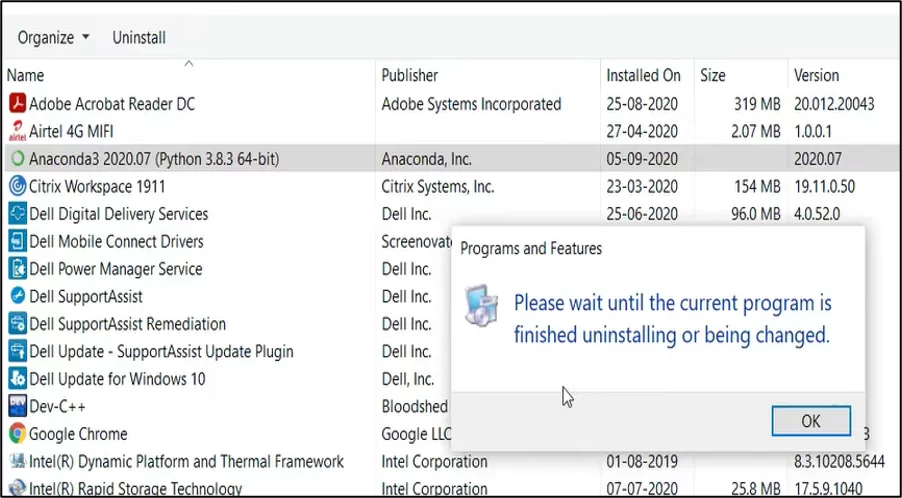Select Dell Update - SupportAssist Update Plugin name

pos(162,351)
